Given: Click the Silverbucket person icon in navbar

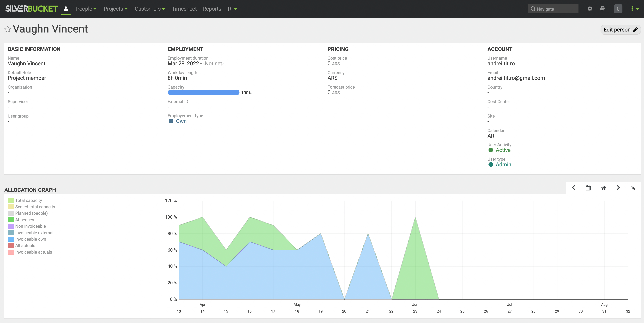Looking at the screenshot, I should click(66, 8).
